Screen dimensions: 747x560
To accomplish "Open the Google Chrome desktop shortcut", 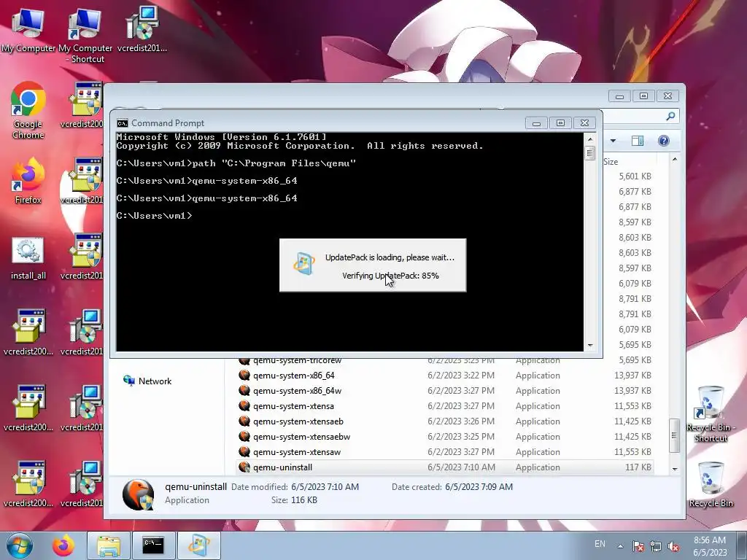I will click(28, 111).
